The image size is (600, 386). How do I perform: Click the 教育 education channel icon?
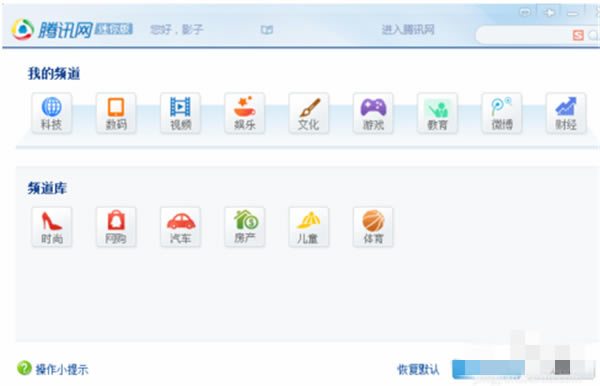[437, 113]
